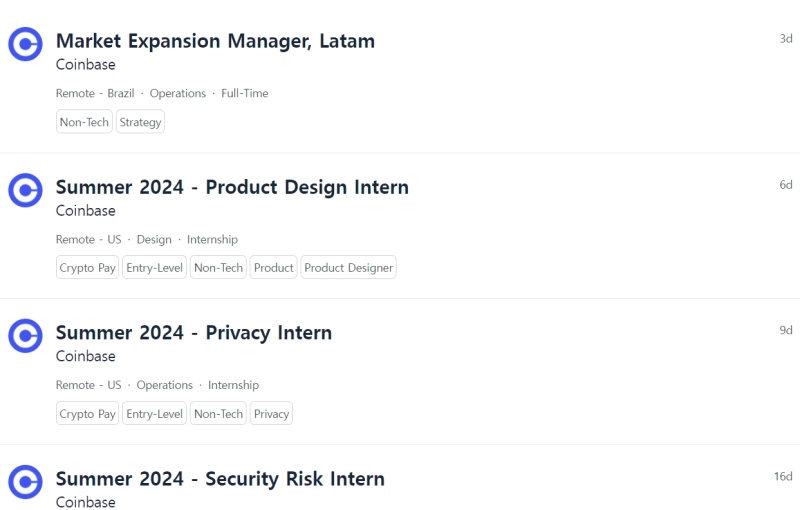Select Crypto Pay tag on Privacy Intern listing

[88, 414]
